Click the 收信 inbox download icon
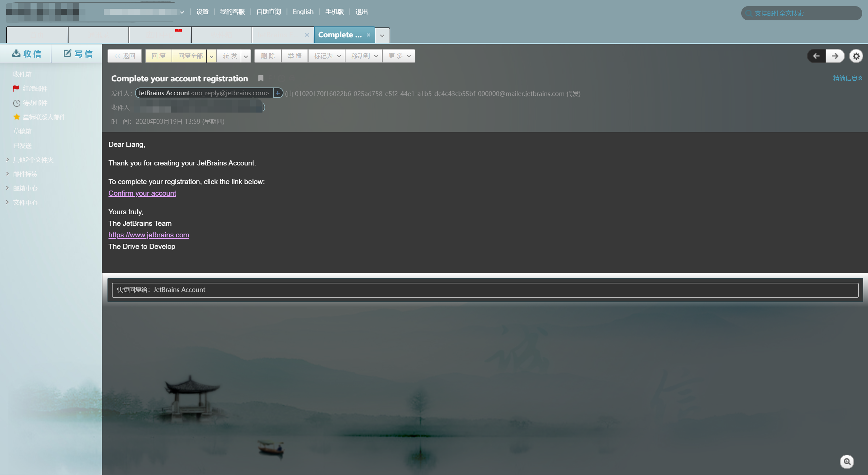The height and width of the screenshot is (475, 868). (x=16, y=54)
